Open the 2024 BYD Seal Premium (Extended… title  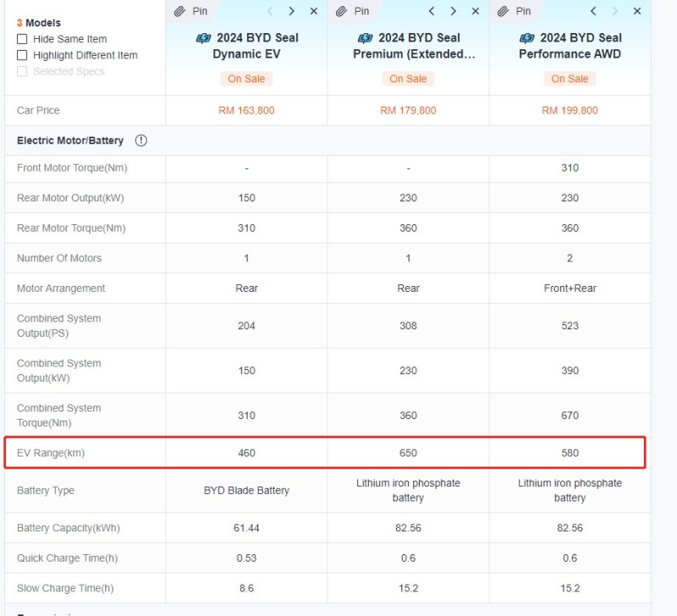click(x=414, y=46)
